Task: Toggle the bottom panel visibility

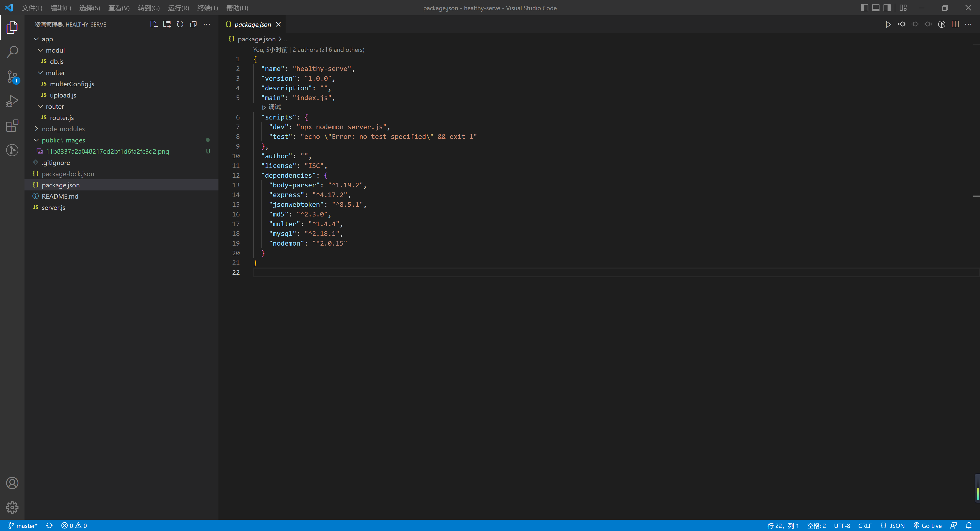Action: (876, 8)
